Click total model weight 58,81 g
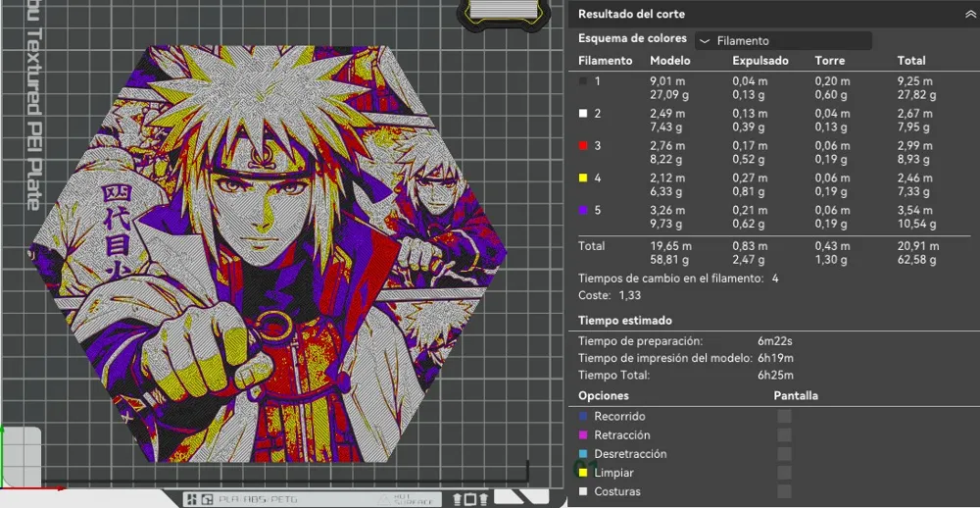 point(669,260)
